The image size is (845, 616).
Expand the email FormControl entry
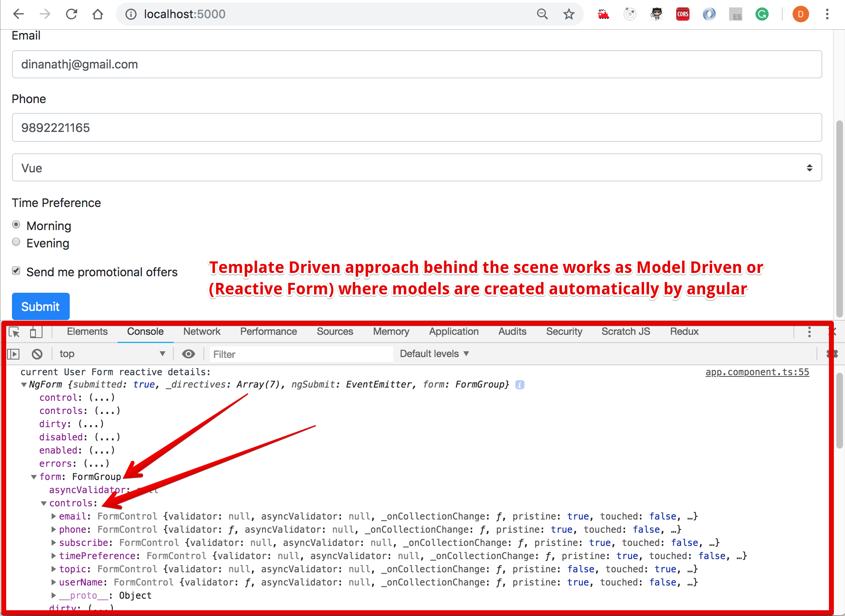click(x=54, y=516)
